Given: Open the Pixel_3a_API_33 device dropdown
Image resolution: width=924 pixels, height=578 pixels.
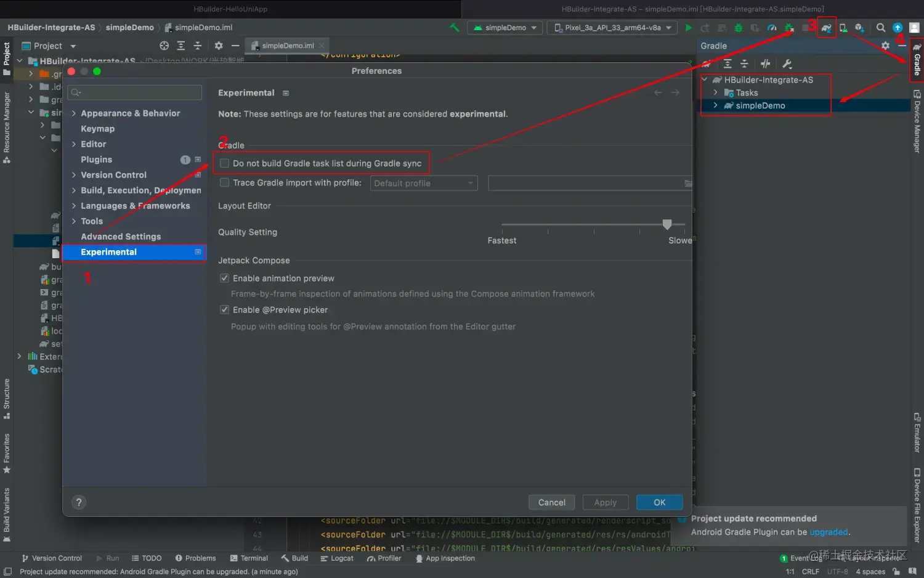Looking at the screenshot, I should [x=612, y=28].
